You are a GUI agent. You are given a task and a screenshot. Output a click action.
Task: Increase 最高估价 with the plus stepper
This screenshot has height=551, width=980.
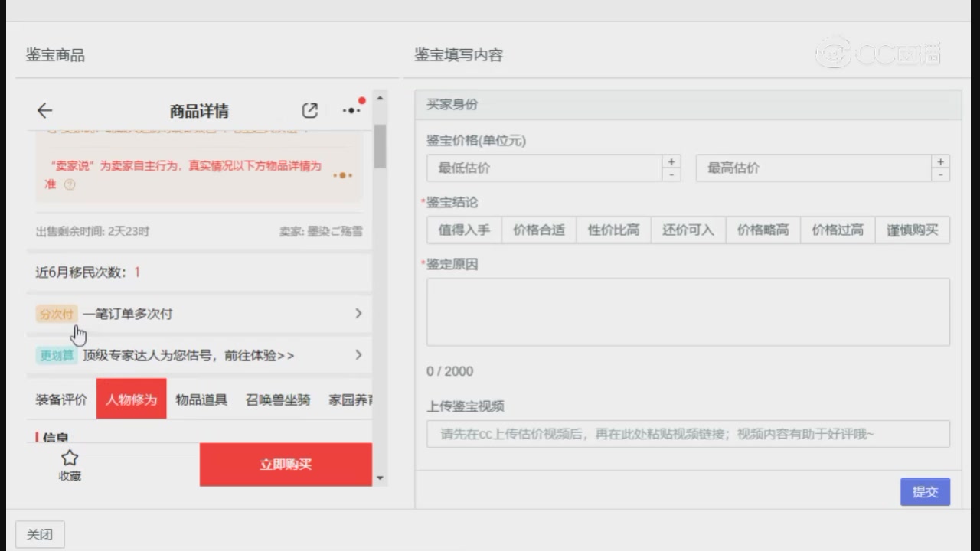tap(941, 161)
